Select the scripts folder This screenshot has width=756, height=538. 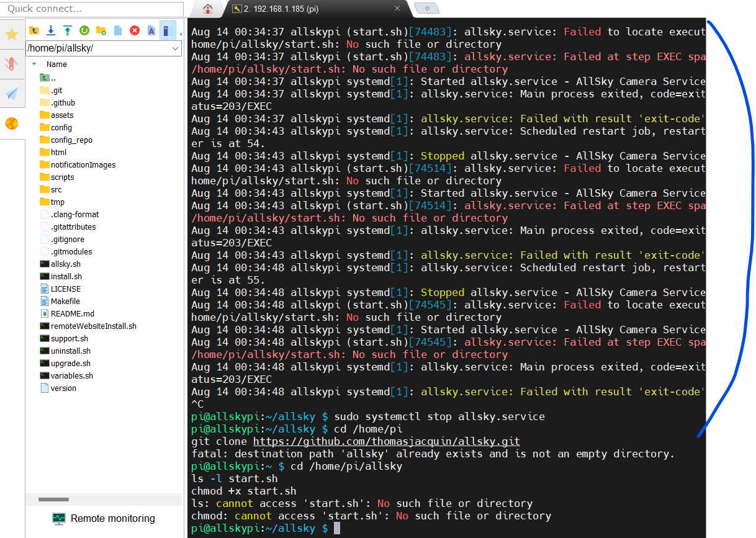[x=56, y=177]
